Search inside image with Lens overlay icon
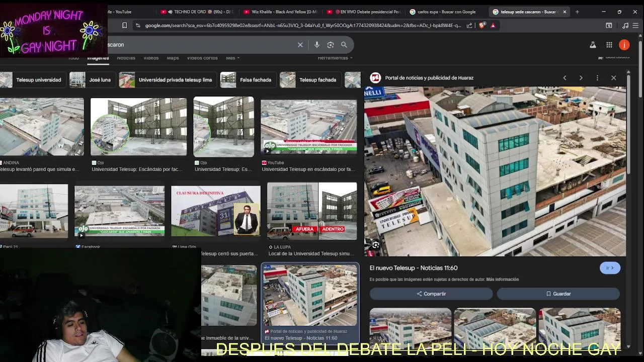The width and height of the screenshot is (644, 362). tap(375, 245)
